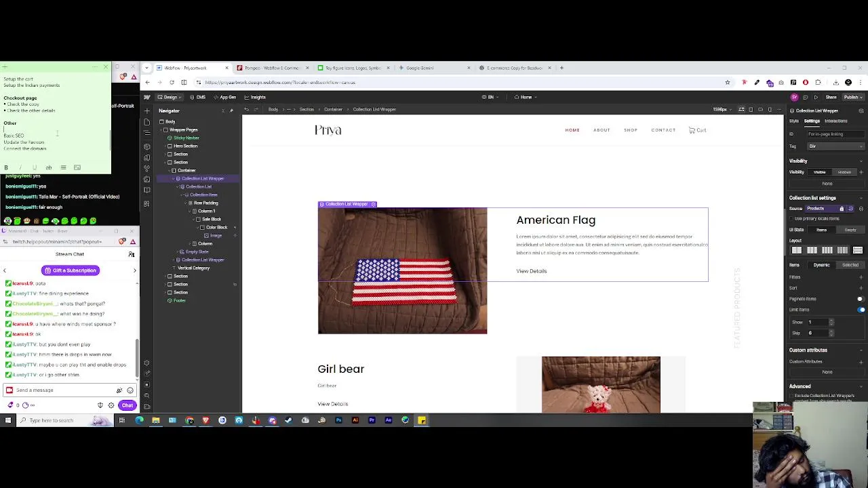This screenshot has height=488, width=868.
Task: Open the Pages panel icon
Action: pos(147,122)
